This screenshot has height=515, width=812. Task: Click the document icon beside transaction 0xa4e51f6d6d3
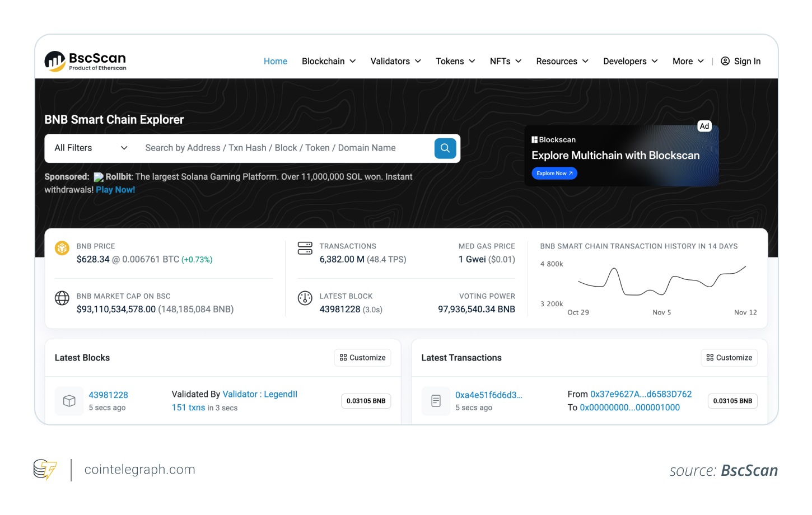(436, 401)
